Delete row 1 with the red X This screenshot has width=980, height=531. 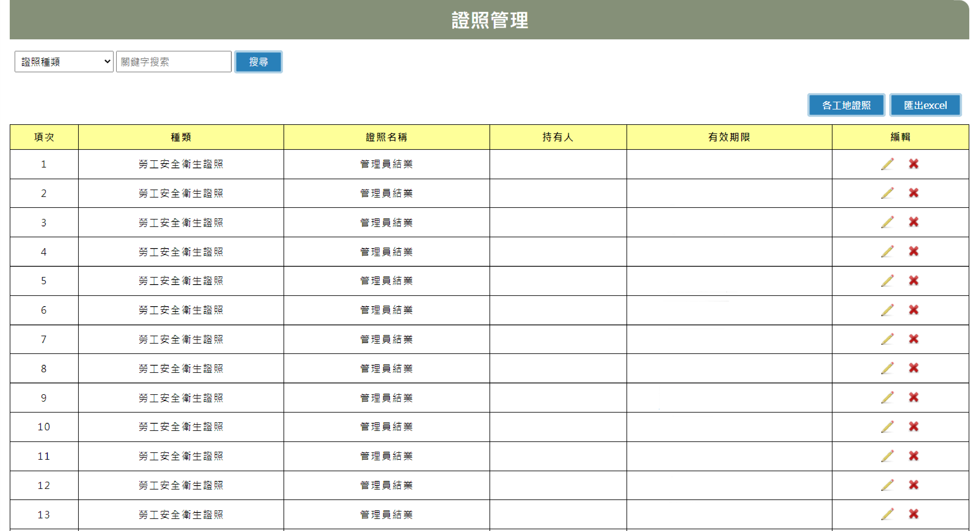[x=913, y=164]
